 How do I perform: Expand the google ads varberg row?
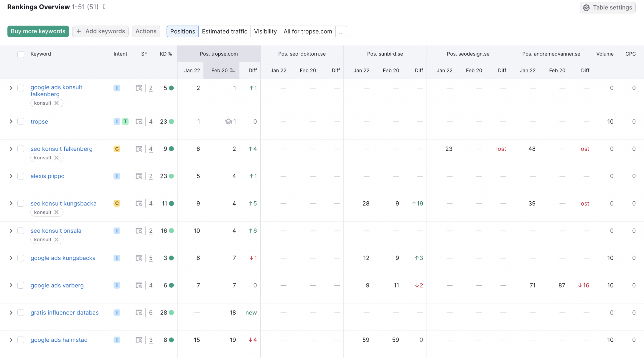tap(11, 285)
